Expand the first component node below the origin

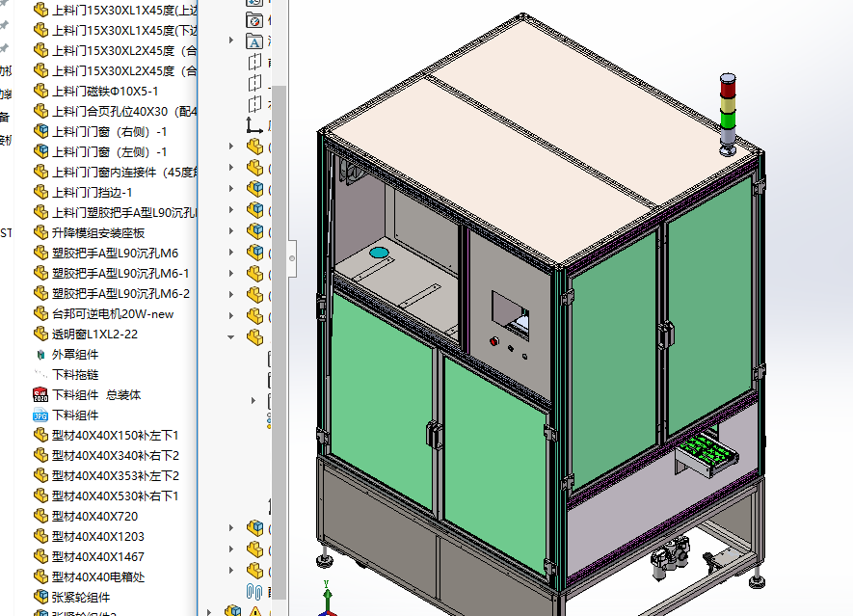point(231,146)
